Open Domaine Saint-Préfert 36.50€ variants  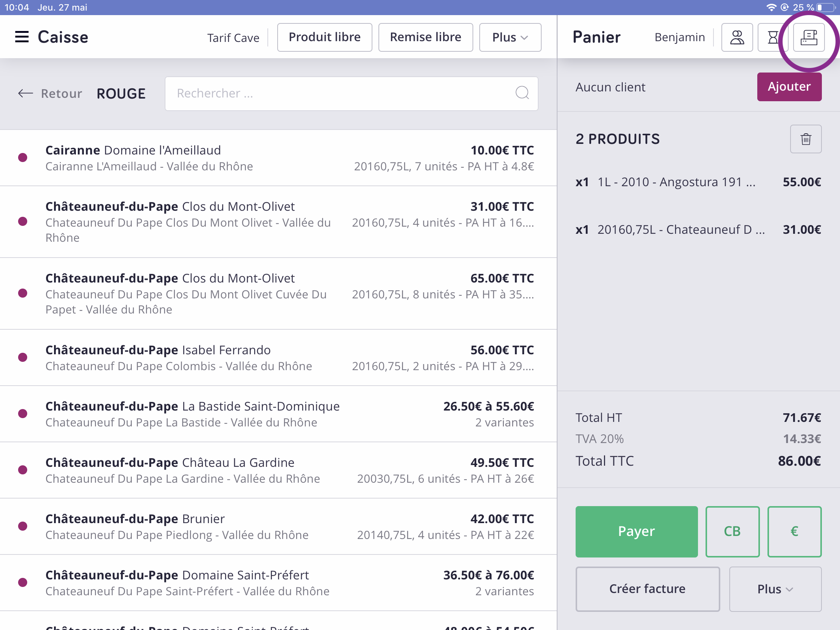pyautogui.click(x=278, y=583)
